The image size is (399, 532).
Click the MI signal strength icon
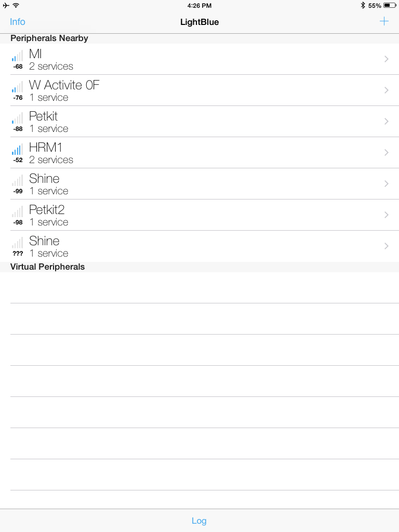[x=17, y=56]
